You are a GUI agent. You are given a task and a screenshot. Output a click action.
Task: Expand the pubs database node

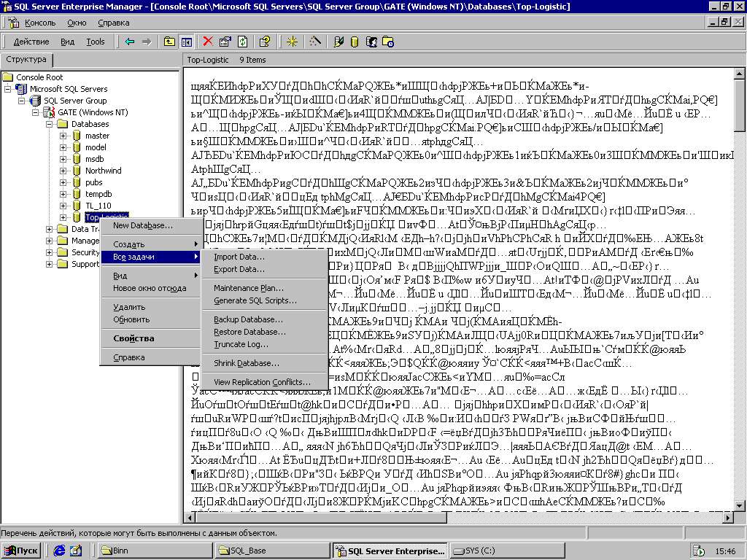coord(63,182)
